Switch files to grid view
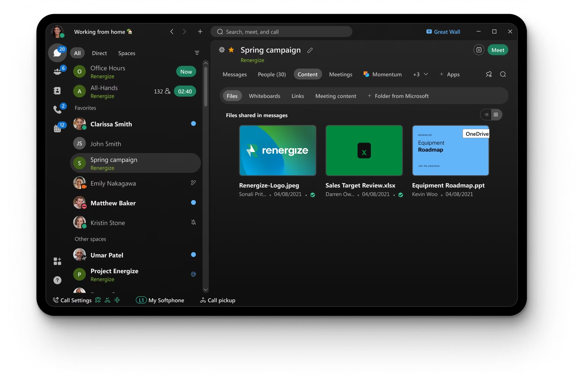The height and width of the screenshot is (388, 588). coord(496,114)
